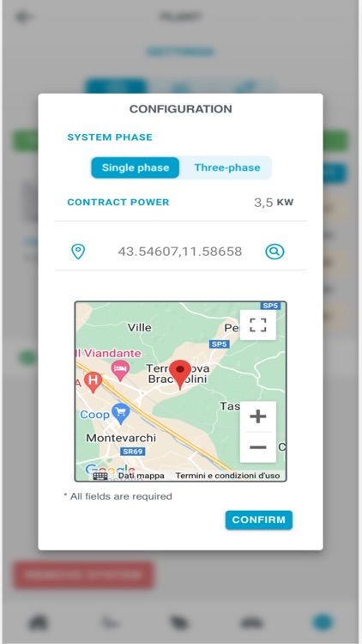362x644 pixels.
Task: Switch to the Three-phase option
Action: 227,167
